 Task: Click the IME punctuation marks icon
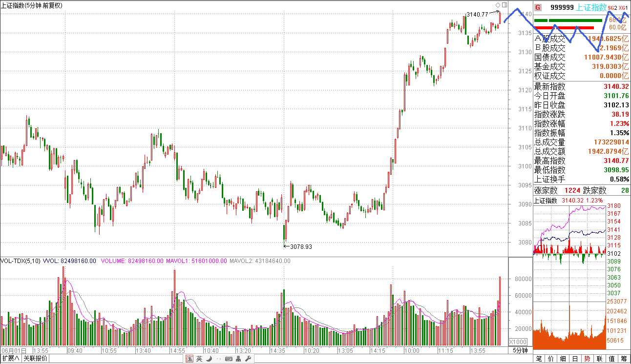(x=218, y=359)
